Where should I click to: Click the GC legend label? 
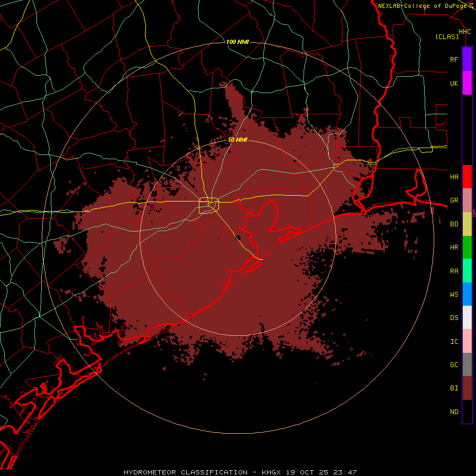click(454, 365)
